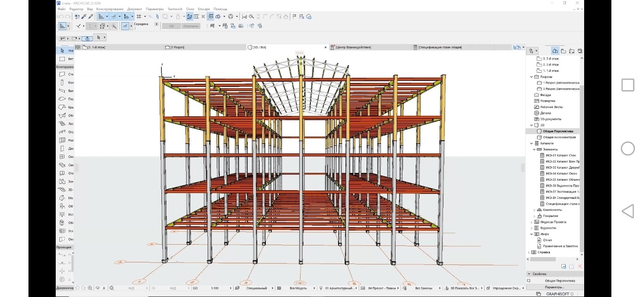Expand the Компоненты tree node
The height and width of the screenshot is (297, 644).
(x=534, y=210)
